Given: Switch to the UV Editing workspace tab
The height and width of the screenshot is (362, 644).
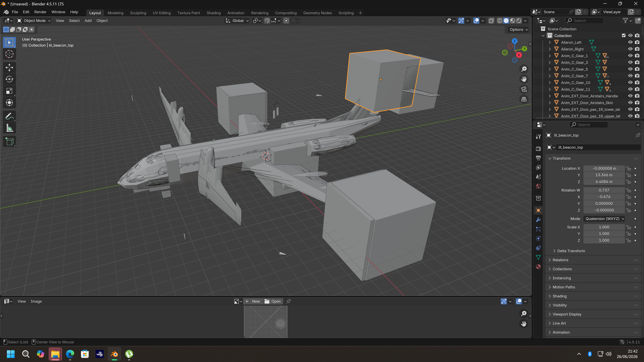Looking at the screenshot, I should coord(162,13).
